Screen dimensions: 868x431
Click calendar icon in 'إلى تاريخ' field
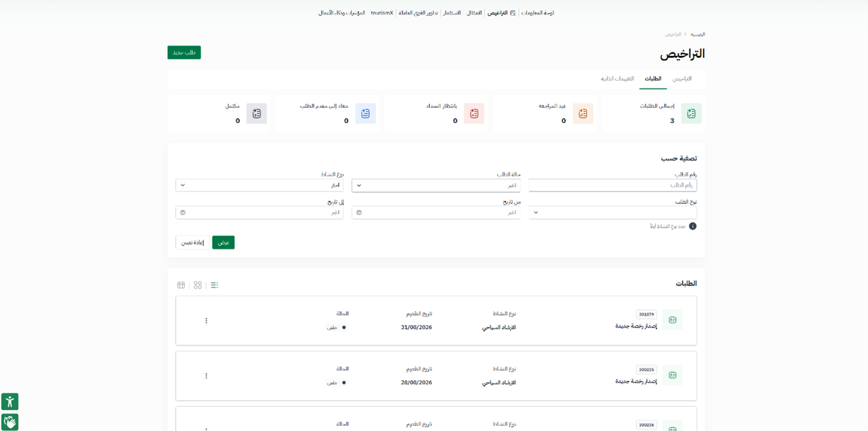click(183, 213)
